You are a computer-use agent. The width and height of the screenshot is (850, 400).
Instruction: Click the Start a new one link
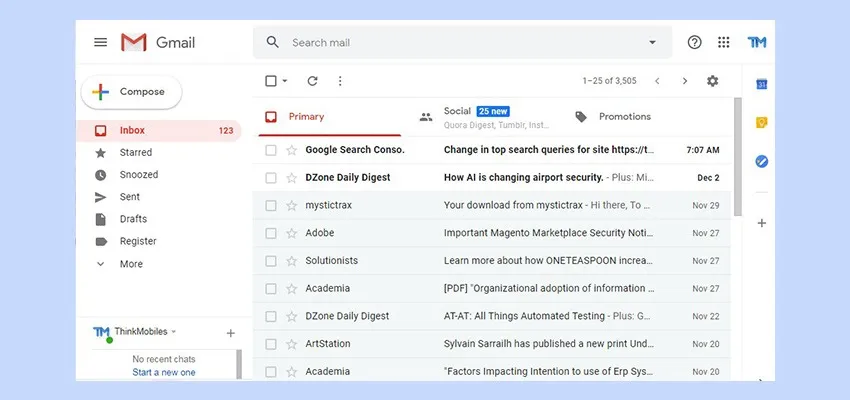(x=164, y=372)
